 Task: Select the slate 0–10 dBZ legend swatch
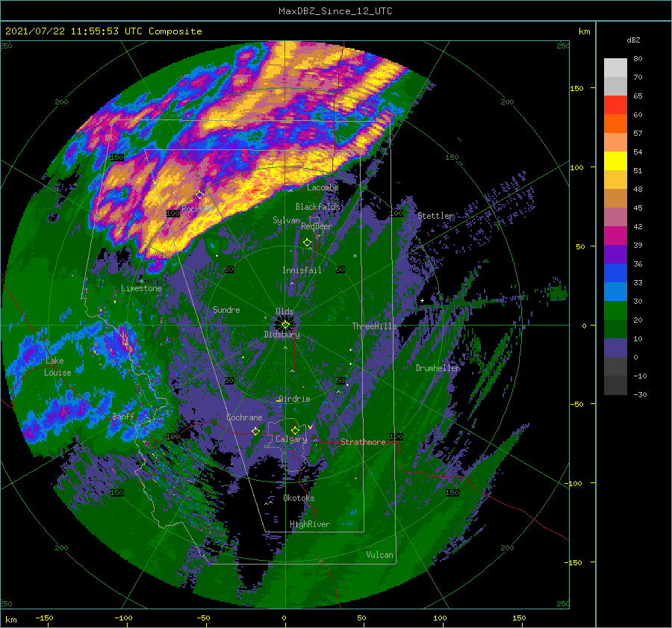click(615, 348)
